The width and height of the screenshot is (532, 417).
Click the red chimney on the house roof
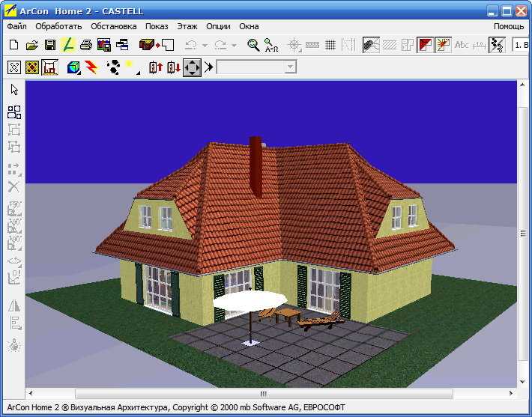[x=256, y=166]
